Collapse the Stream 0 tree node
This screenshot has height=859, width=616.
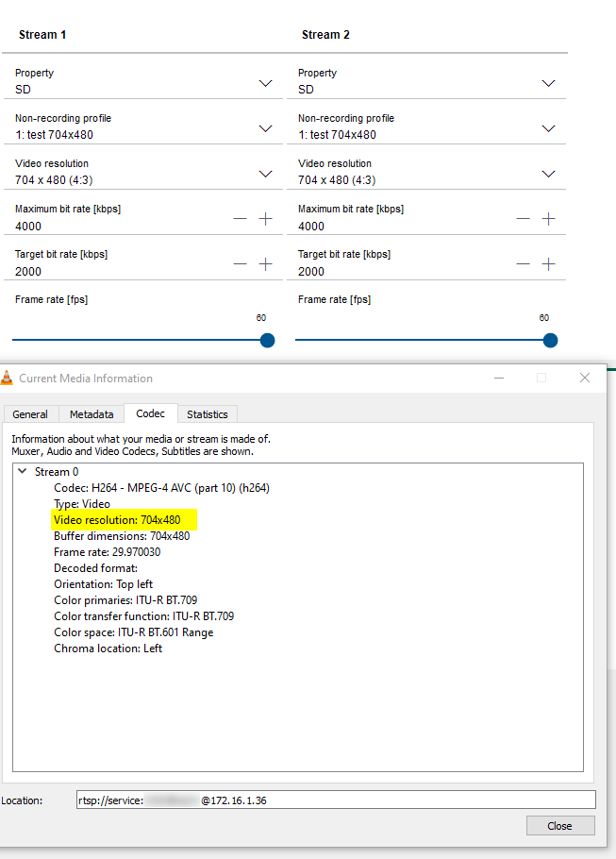point(23,472)
